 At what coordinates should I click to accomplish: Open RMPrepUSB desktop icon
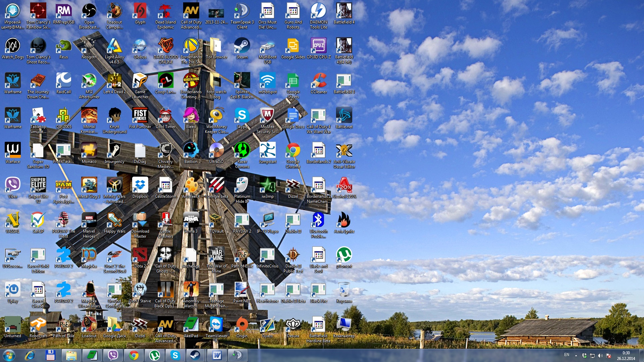point(63,14)
